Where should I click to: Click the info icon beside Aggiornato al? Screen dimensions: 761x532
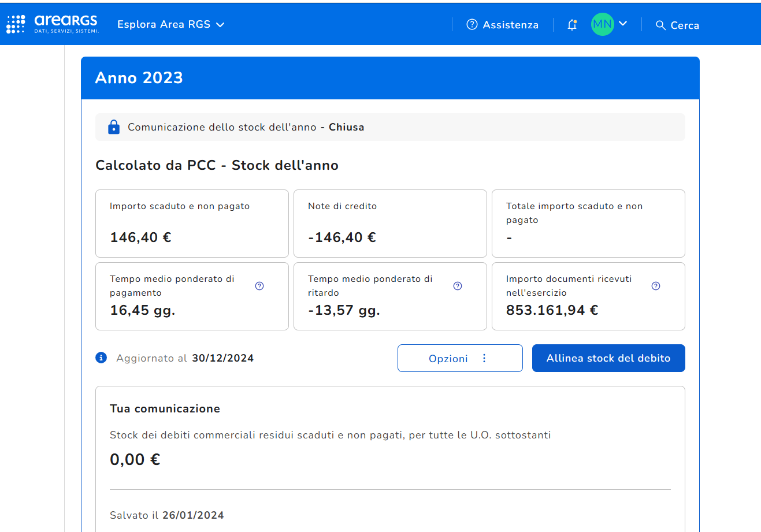(101, 358)
